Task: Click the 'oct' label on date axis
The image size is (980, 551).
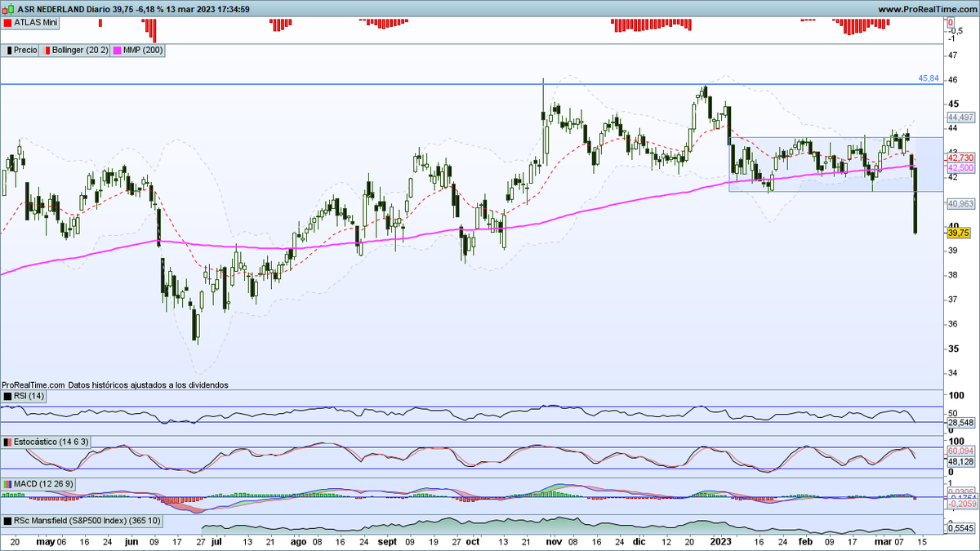Action: [474, 540]
